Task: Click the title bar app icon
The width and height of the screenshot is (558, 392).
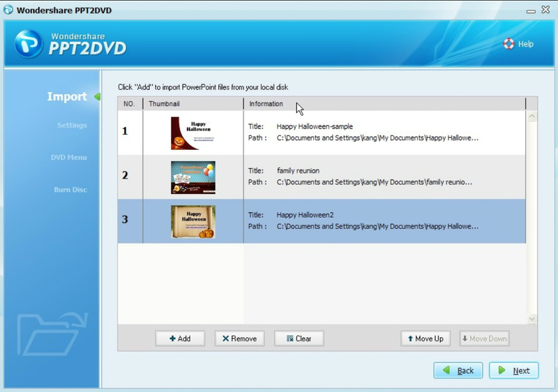Action: click(8, 10)
